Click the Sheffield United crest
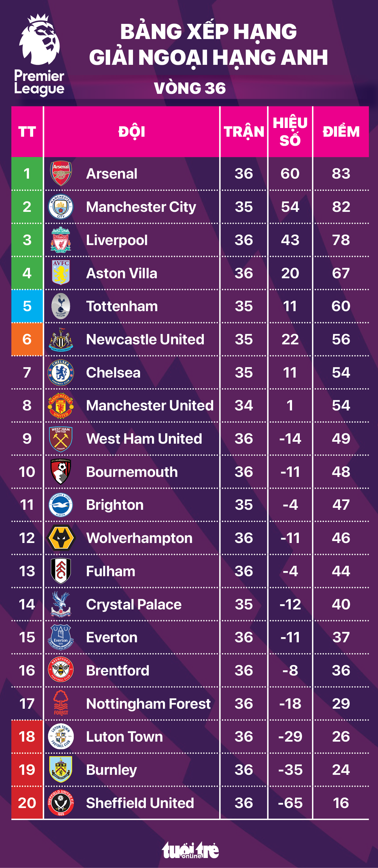Viewport: 378px width, 868px height. coord(61,803)
